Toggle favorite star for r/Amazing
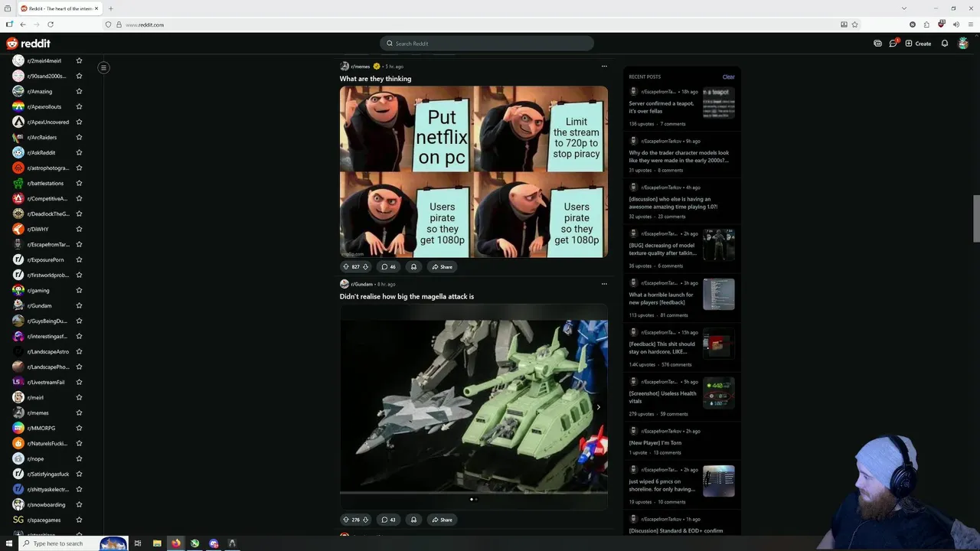 point(79,91)
